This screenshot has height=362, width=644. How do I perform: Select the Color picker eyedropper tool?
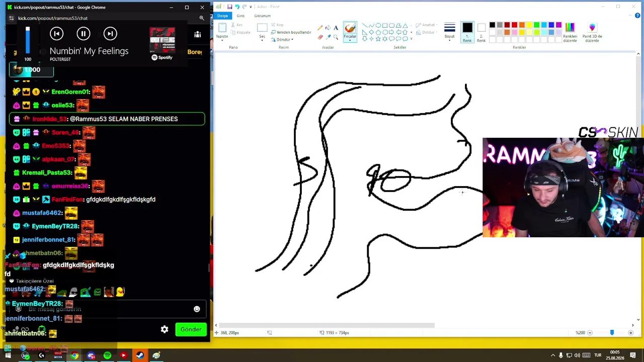pyautogui.click(x=328, y=37)
